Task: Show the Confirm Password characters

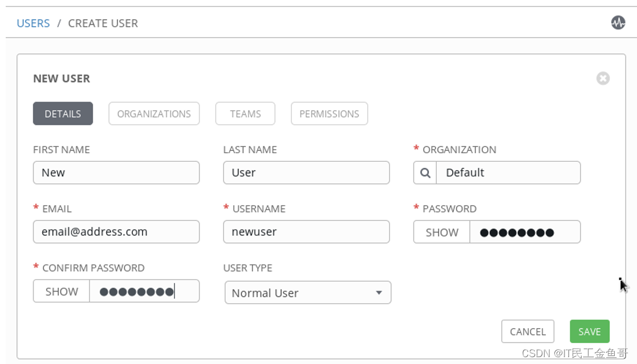Action: coord(62,291)
